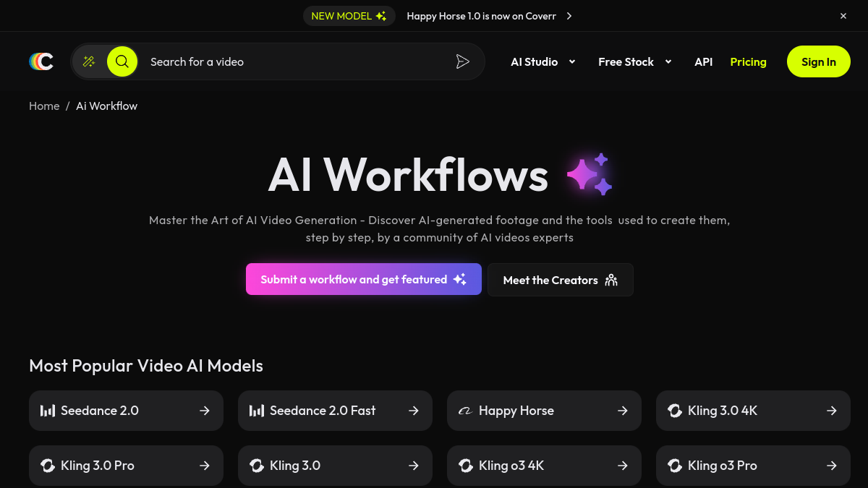Viewport: 868px width, 488px height.
Task: Click the Kling o3 4K logo icon
Action: tap(466, 466)
